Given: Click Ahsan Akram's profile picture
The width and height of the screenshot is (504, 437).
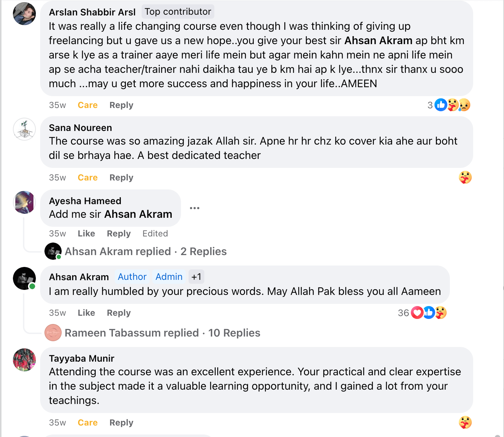Looking at the screenshot, I should [x=24, y=278].
